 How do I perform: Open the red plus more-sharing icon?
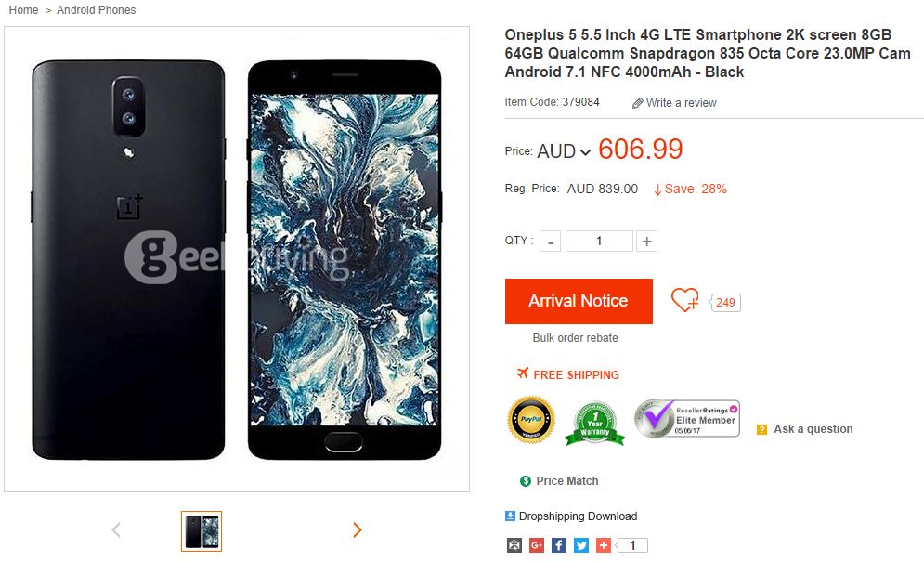tap(604, 545)
